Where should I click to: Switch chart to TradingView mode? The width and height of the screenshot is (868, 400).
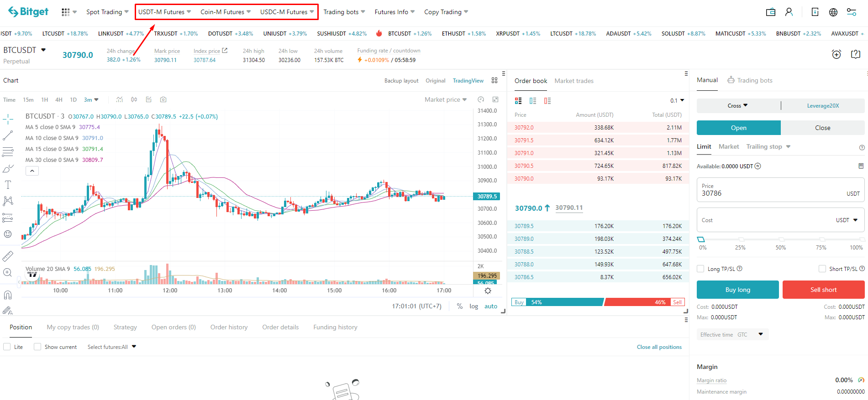(468, 81)
